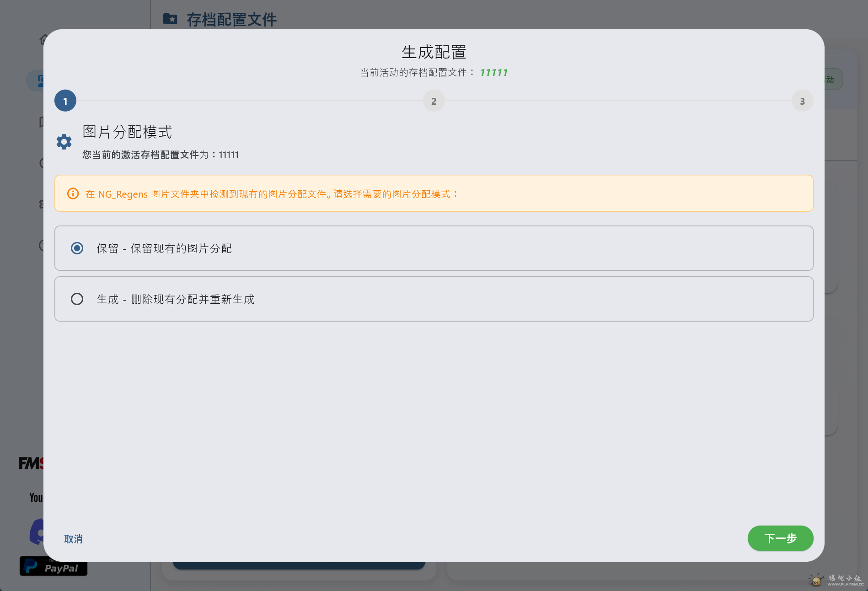Click the PayPal donate badge
Image resolution: width=868 pixels, height=591 pixels.
click(x=53, y=567)
